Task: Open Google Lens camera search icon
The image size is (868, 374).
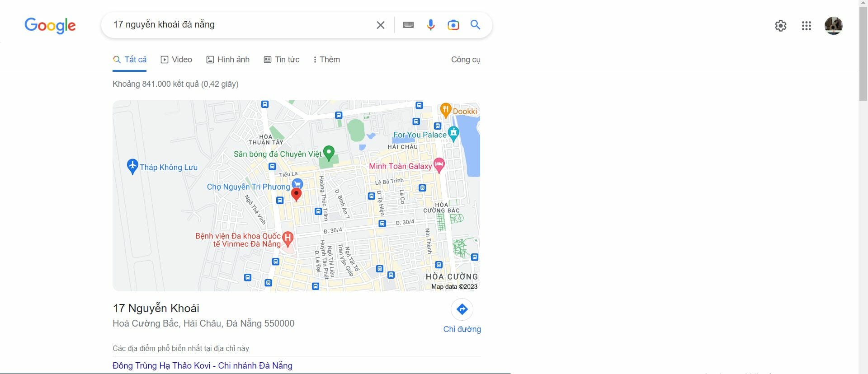Action: coord(453,25)
